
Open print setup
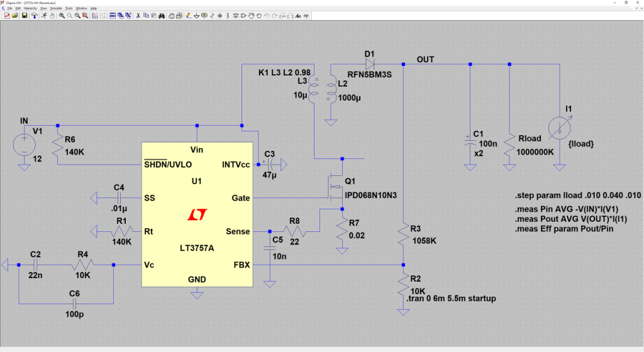click(179, 16)
